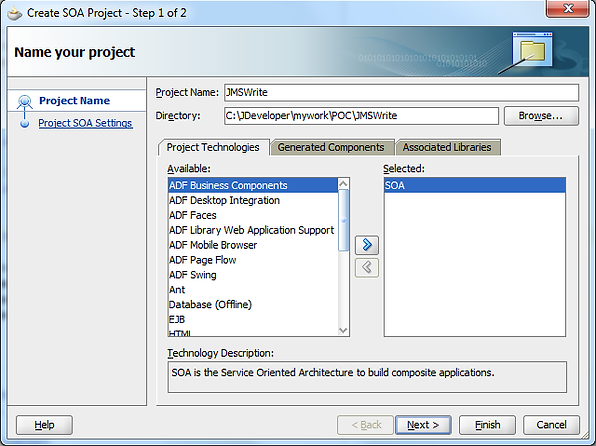
Task: Select ADF Desktop Integration in Available list
Action: point(253,200)
